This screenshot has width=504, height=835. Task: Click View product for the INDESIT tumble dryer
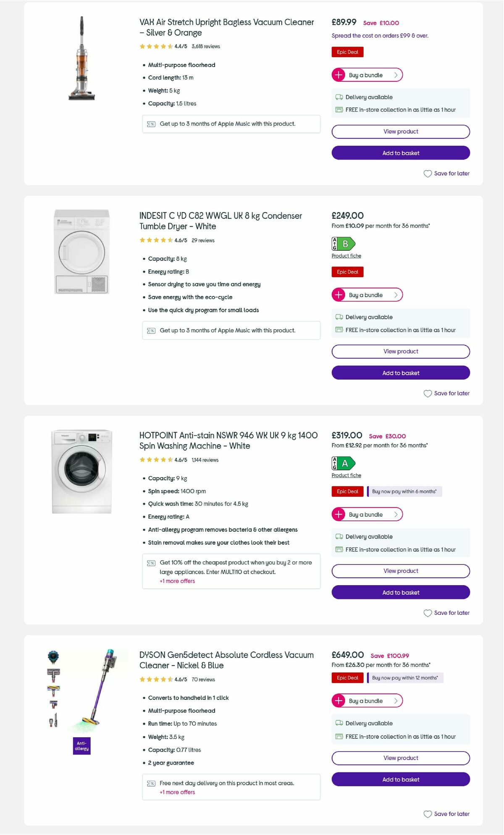tap(400, 351)
